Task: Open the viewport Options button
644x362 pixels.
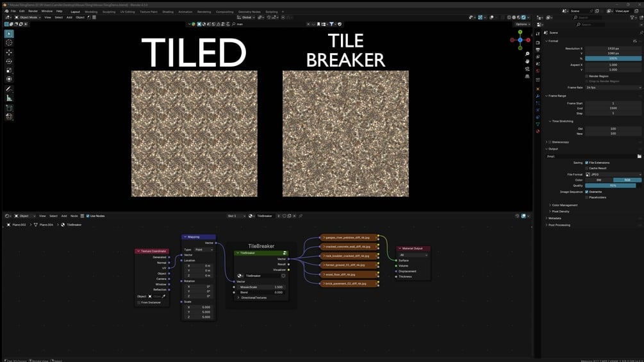Action: tap(522, 24)
